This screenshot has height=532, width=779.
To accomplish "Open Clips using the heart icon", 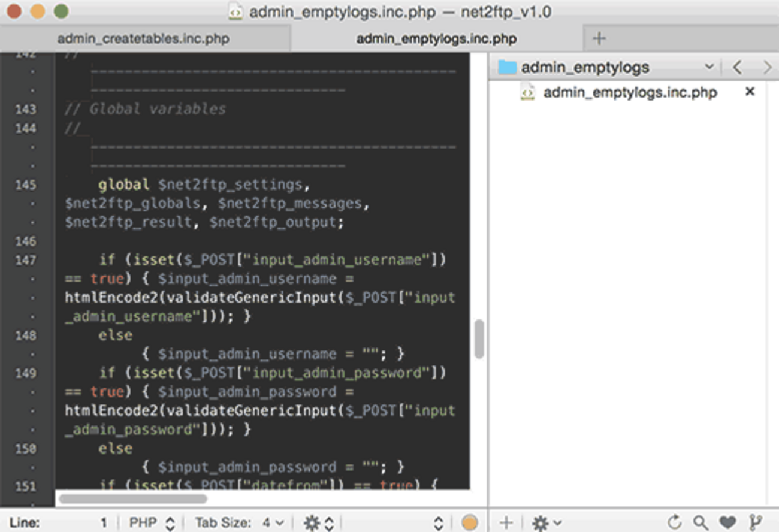I will pos(728,522).
